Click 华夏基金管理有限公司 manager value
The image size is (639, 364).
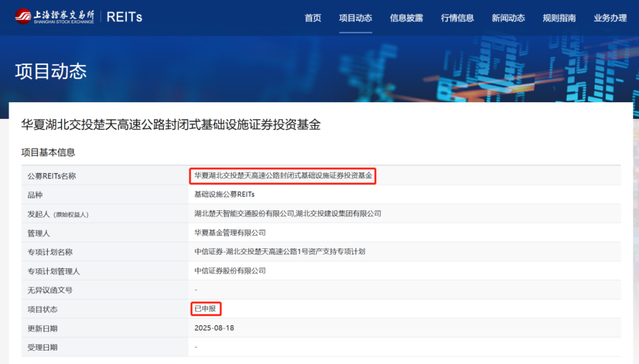point(230,233)
